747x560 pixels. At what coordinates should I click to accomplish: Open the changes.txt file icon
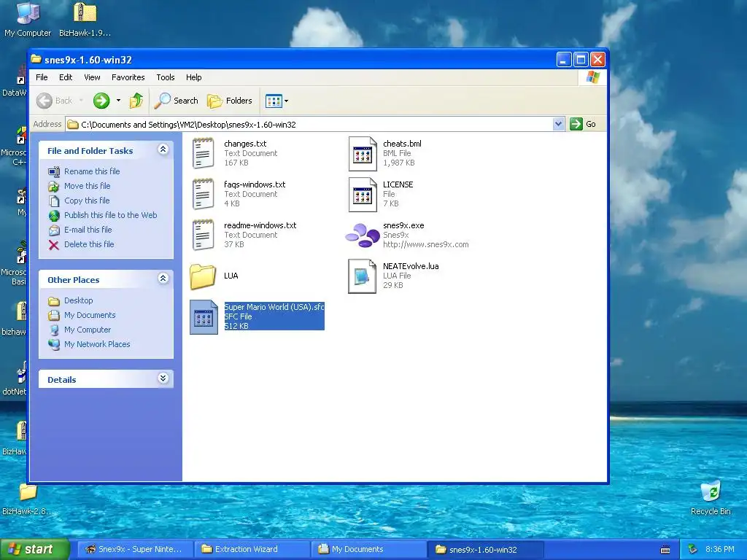pos(204,153)
